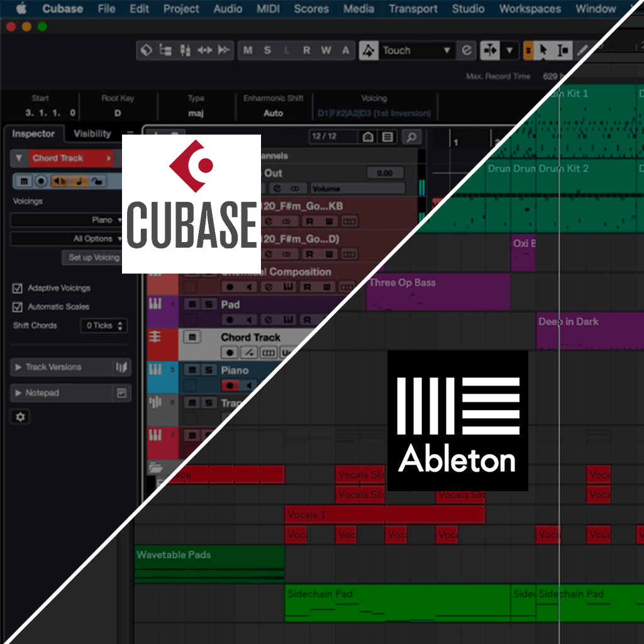
Task: Click the Track Versions icon at section's right
Action: (x=121, y=367)
